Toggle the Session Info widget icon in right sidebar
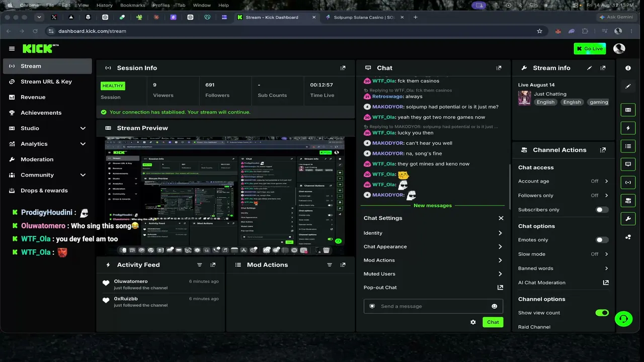The image size is (644, 362). pyautogui.click(x=628, y=183)
